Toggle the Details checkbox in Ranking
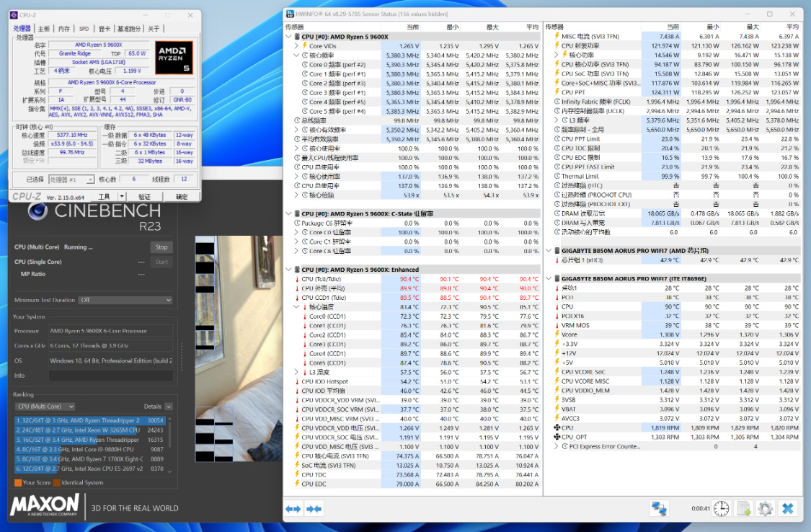Screen dimensions: 811x532 pos(169,407)
